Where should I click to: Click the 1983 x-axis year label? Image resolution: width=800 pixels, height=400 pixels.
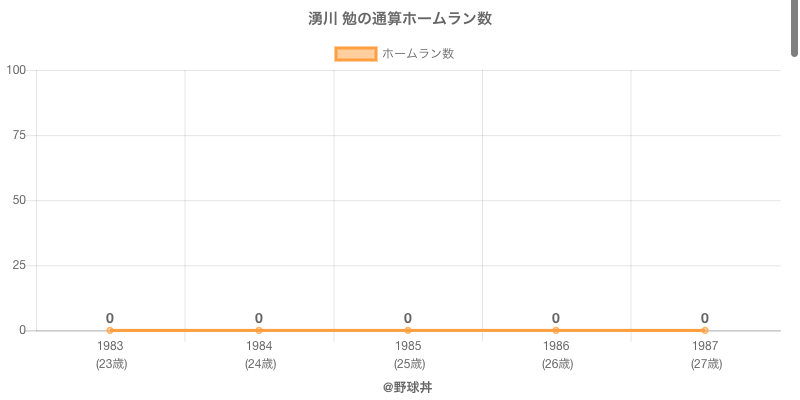coord(110,346)
